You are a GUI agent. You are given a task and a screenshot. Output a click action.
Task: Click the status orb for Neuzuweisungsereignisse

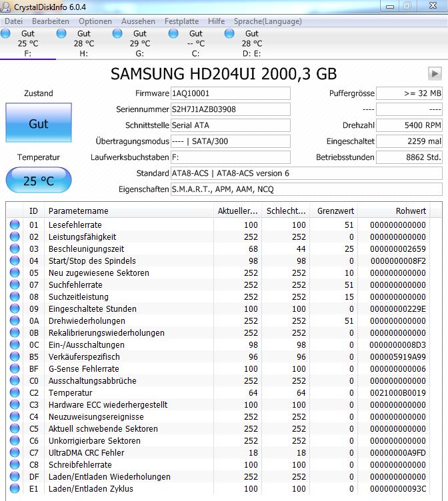pos(15,416)
